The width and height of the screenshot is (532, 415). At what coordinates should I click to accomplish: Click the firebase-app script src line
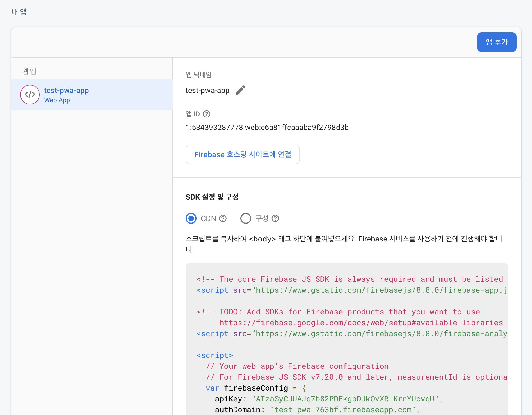pos(351,290)
